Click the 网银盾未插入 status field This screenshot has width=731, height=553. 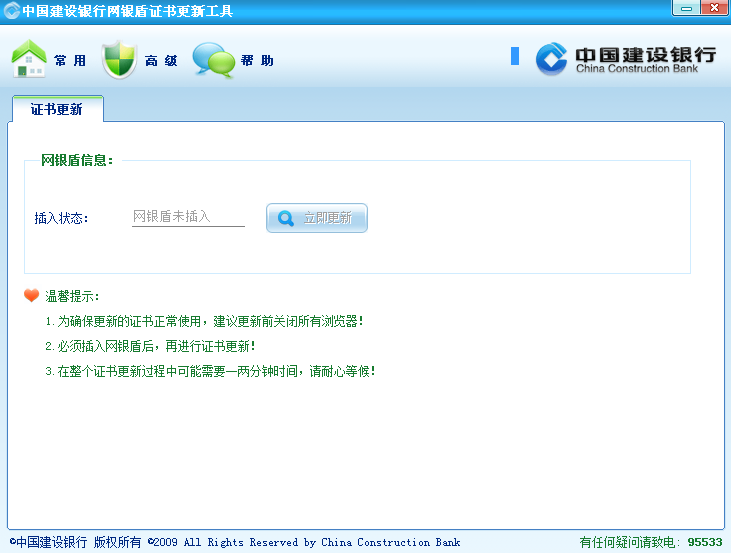pyautogui.click(x=188, y=216)
